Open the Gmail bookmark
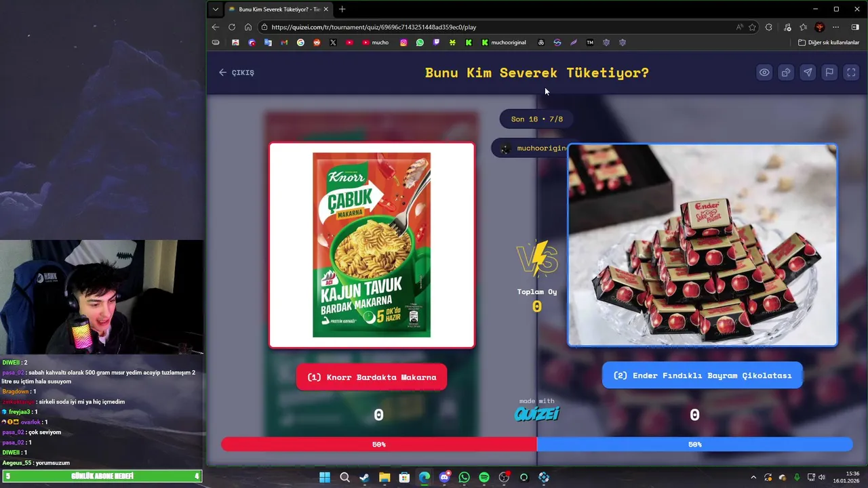The image size is (868, 488). [x=284, y=43]
